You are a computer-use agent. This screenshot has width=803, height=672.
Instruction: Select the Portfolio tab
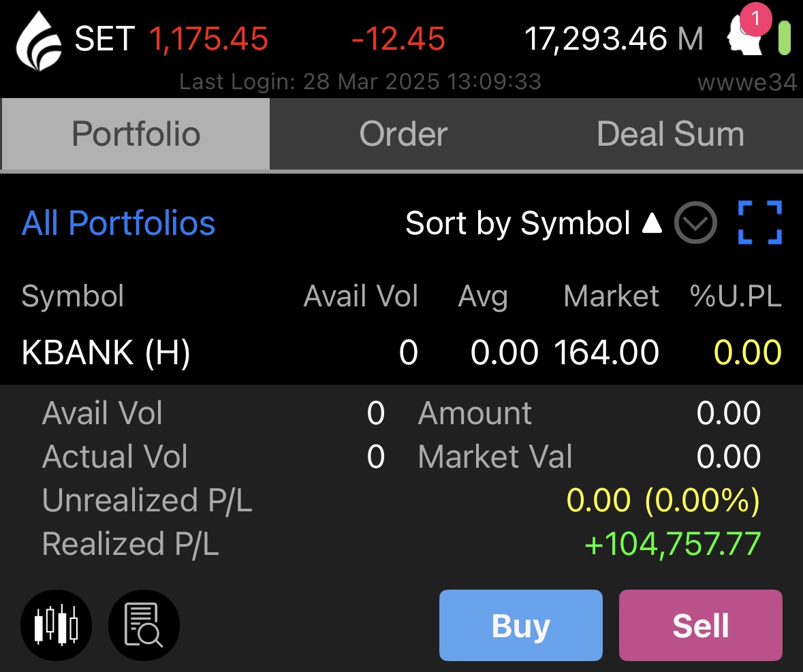pyautogui.click(x=136, y=134)
